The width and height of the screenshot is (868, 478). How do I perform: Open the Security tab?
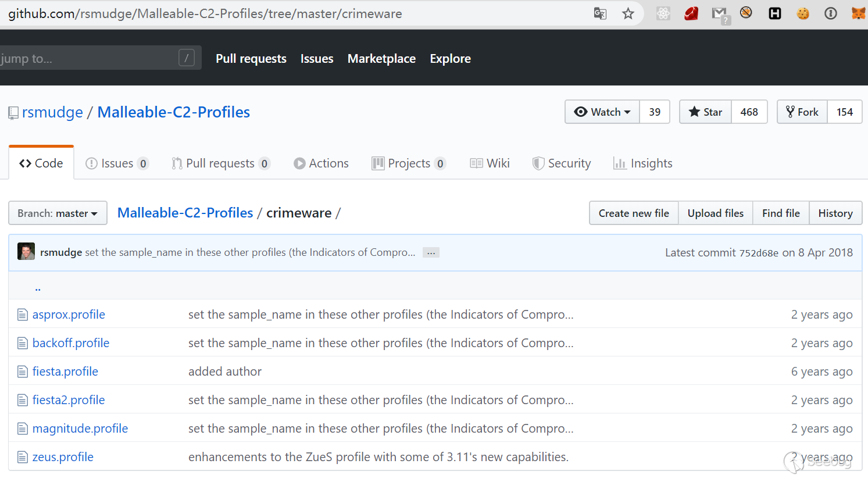(562, 163)
